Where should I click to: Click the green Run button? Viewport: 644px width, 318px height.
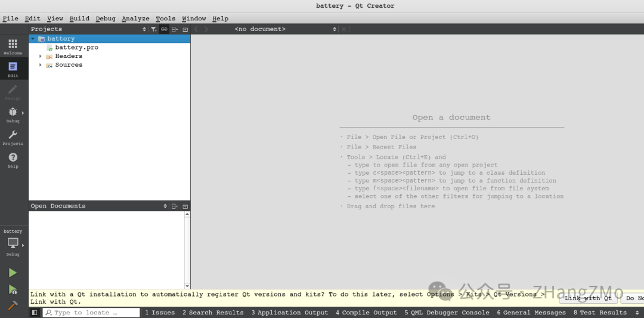click(13, 273)
